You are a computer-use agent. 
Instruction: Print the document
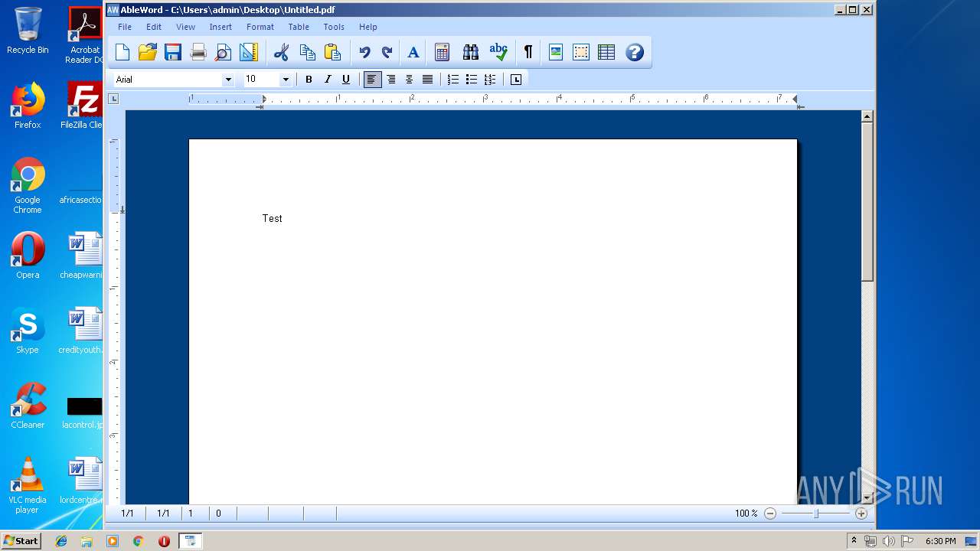tap(198, 52)
